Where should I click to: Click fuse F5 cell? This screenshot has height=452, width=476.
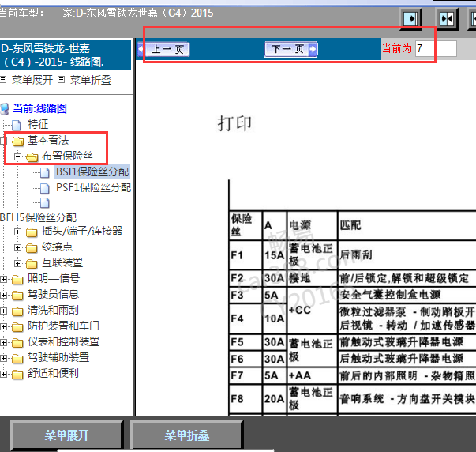[245, 342]
